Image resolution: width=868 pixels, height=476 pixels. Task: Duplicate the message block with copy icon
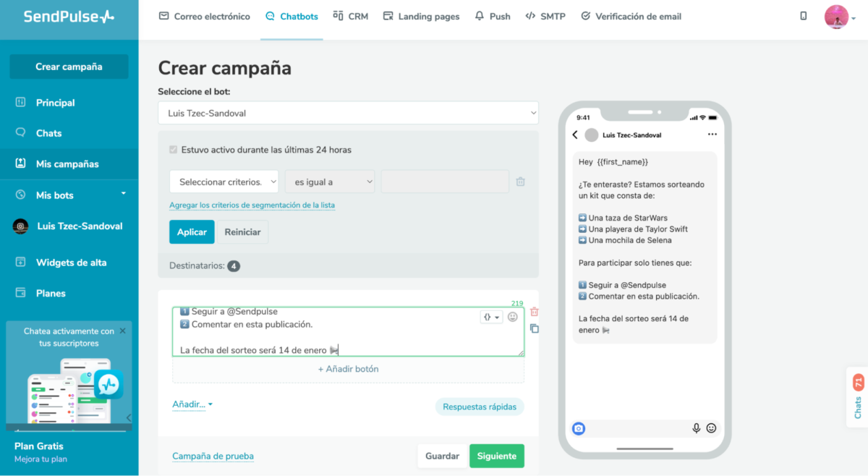click(x=535, y=328)
